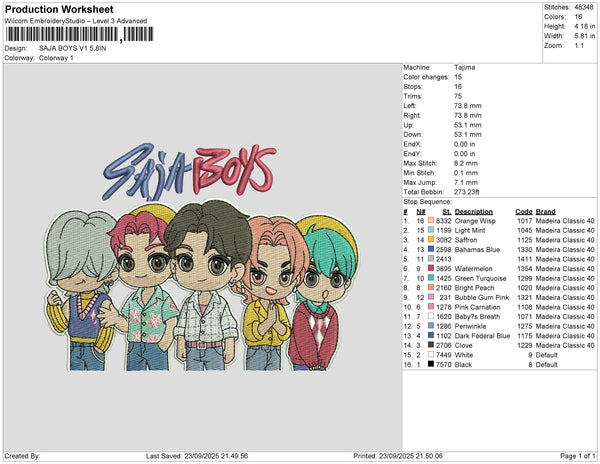Viewport: 600px width, 464px height.
Task: Click the Production Worksheet title
Action: [x=59, y=10]
